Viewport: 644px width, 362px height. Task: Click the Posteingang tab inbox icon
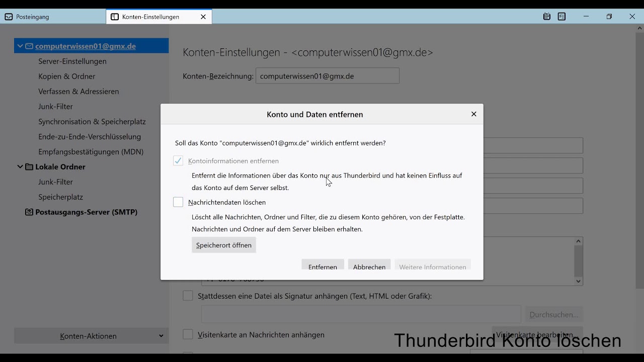tap(9, 17)
